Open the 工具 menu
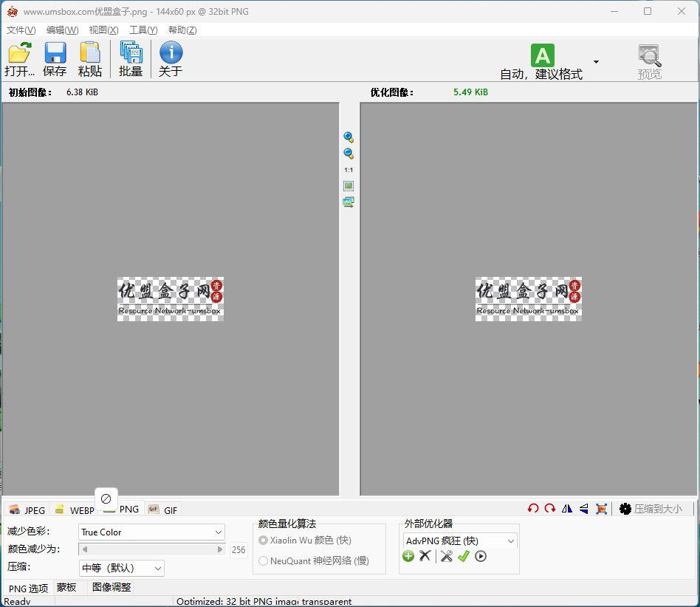The height and width of the screenshot is (607, 700). [x=143, y=30]
